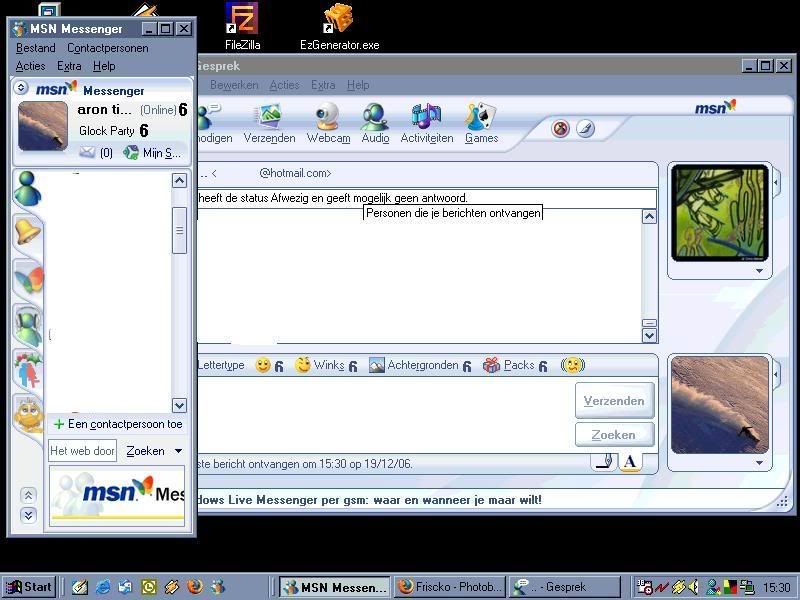
Task: Click chat history scroll-down arrow
Action: pyautogui.click(x=649, y=335)
